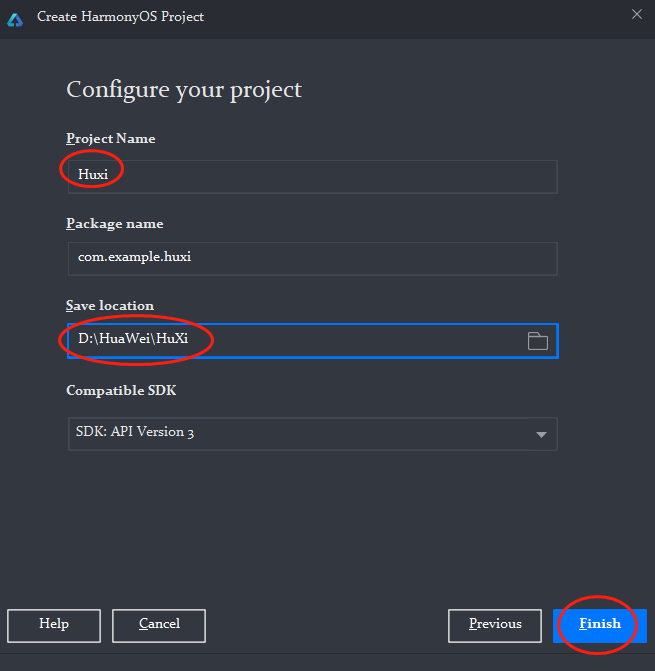Open Help for project configuration

pos(54,626)
